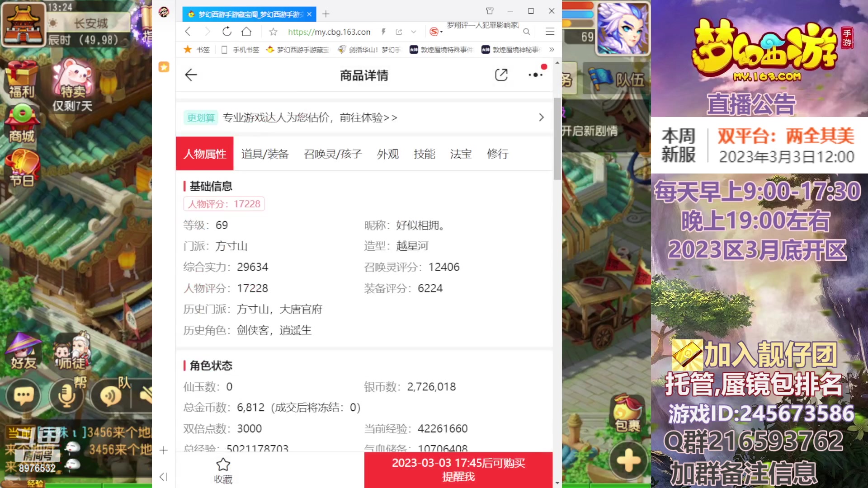Click the search magnifier icon
The image size is (868, 488).
click(527, 32)
